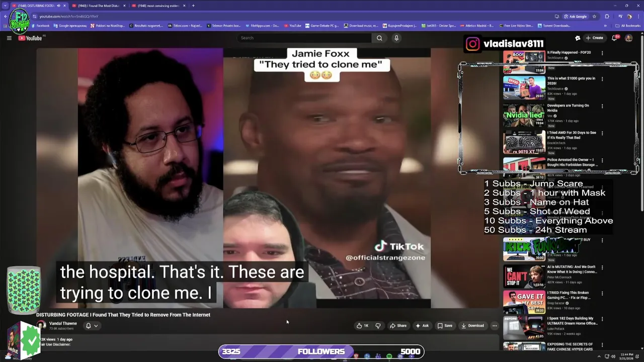Image resolution: width=644 pixels, height=362 pixels.
Task: Open 'GAVE IT MY BEST SHOT' video thumbnail
Action: 524,302
